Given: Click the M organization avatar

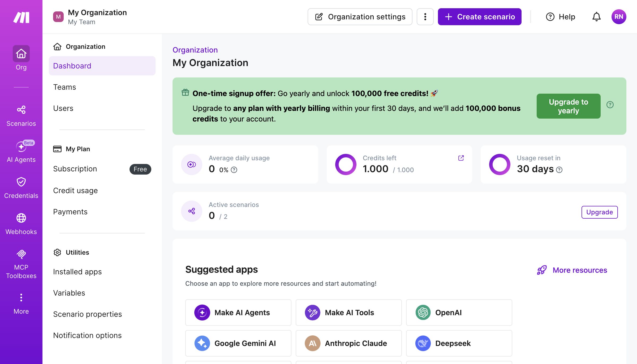Looking at the screenshot, I should 58,17.
